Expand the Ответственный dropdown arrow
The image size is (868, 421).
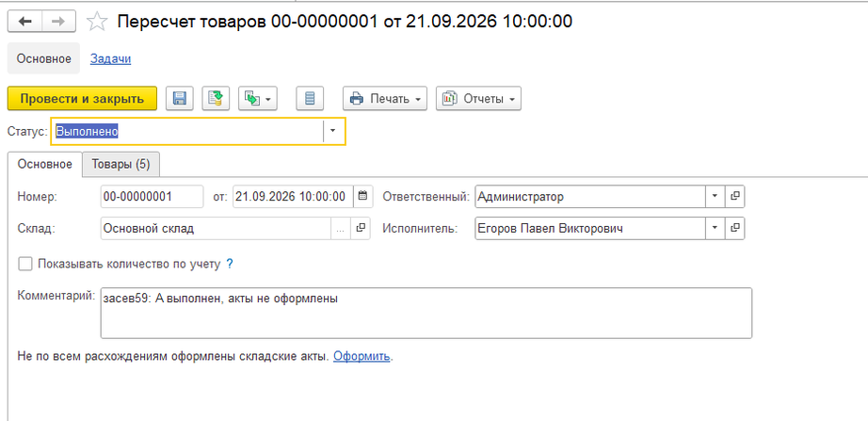click(x=715, y=196)
